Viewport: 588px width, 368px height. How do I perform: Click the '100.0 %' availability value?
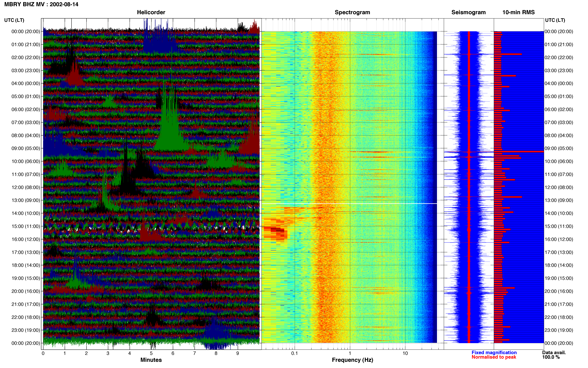[x=551, y=357]
